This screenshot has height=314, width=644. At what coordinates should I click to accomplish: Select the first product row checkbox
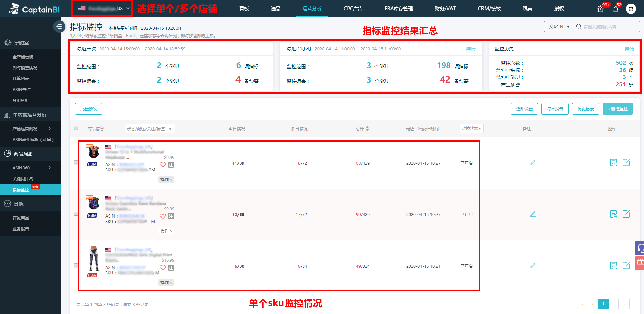[76, 163]
